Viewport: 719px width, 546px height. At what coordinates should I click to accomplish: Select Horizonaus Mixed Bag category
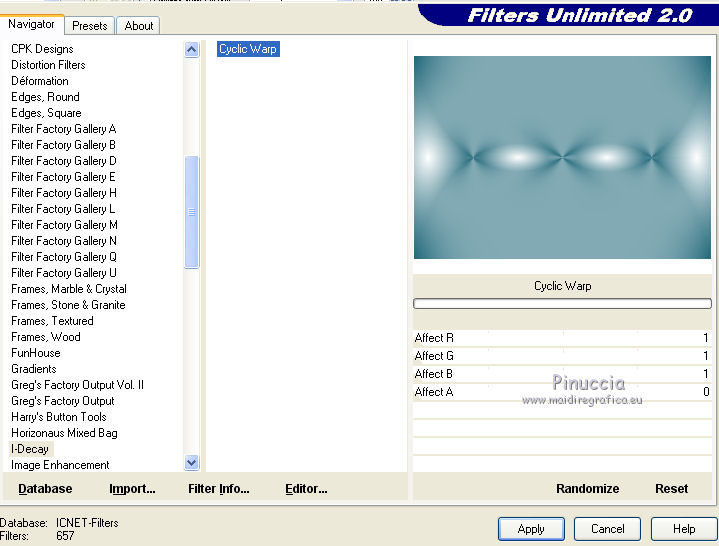point(64,433)
